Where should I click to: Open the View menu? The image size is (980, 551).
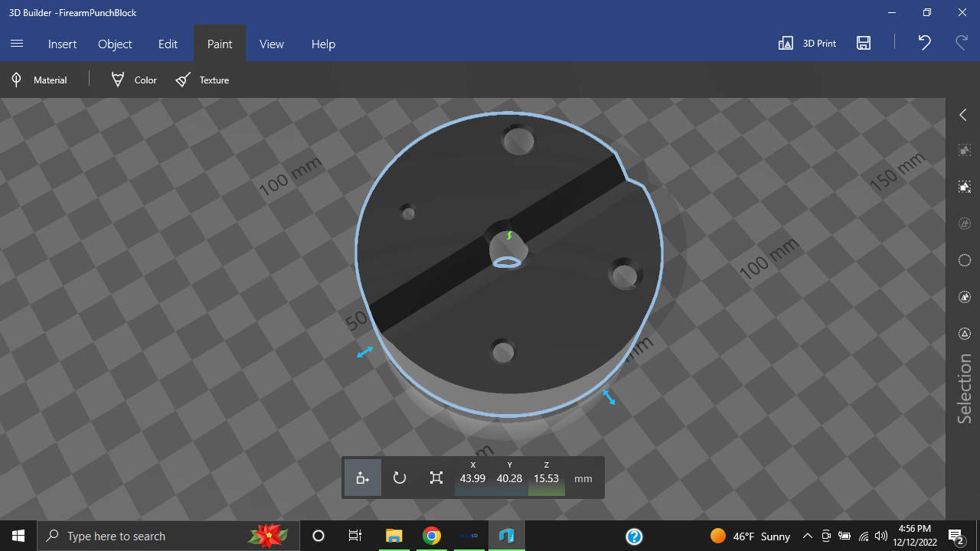click(272, 44)
